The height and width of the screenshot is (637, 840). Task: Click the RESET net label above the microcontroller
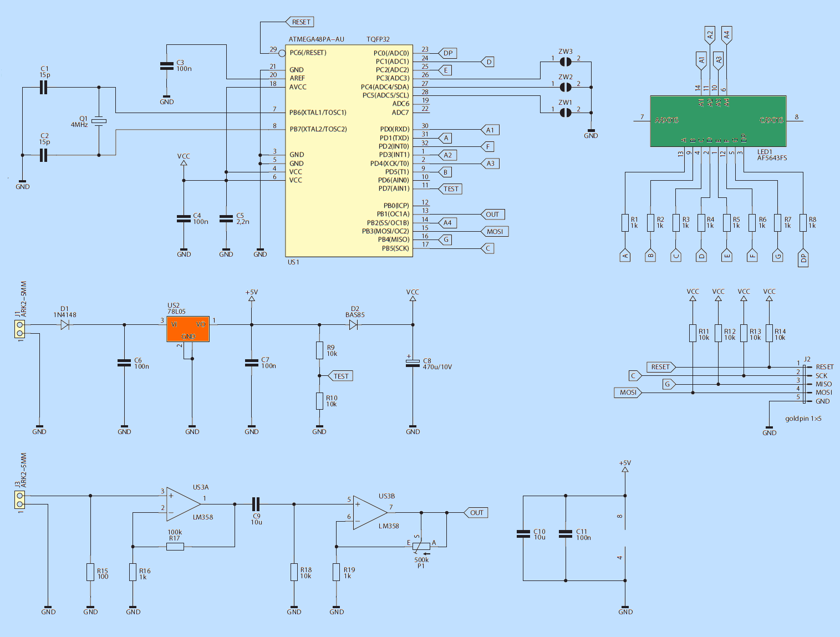[x=300, y=22]
